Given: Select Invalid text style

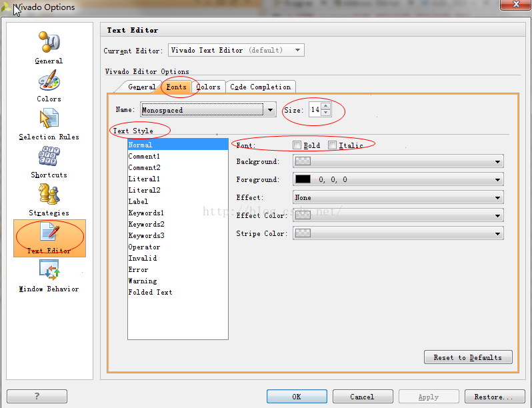Looking at the screenshot, I should pyautogui.click(x=178, y=258).
